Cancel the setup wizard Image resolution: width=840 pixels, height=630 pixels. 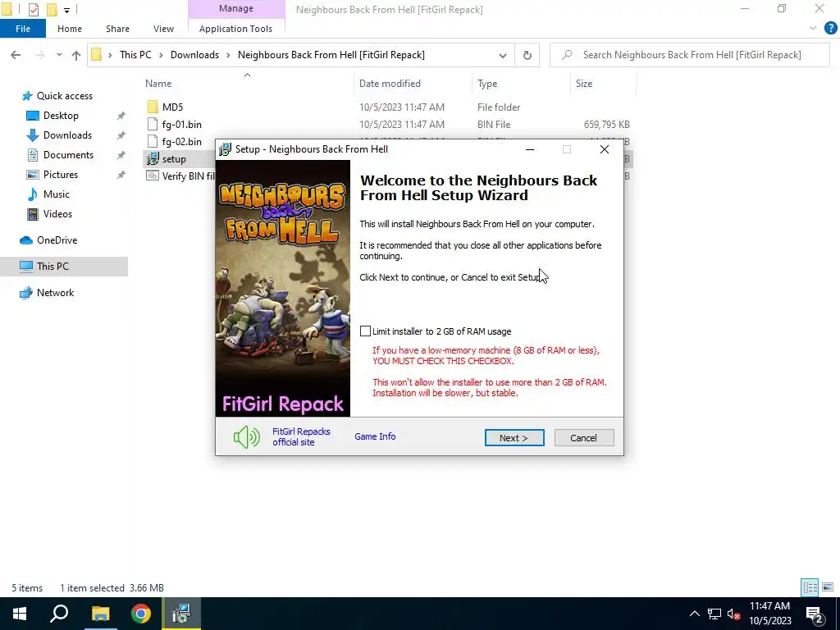(x=584, y=438)
